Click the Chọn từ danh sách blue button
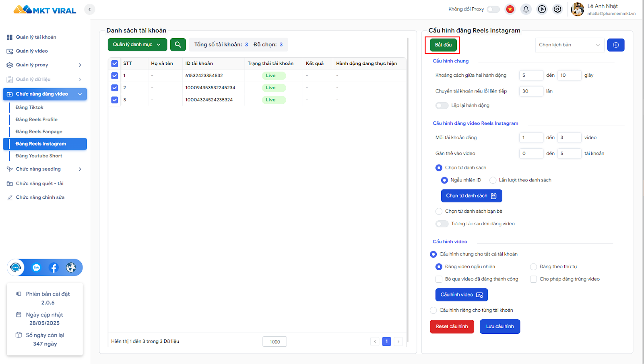 [x=471, y=196]
